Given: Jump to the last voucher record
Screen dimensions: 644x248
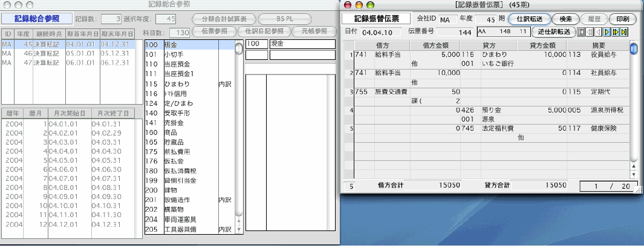Looking at the screenshot, I should [x=624, y=32].
